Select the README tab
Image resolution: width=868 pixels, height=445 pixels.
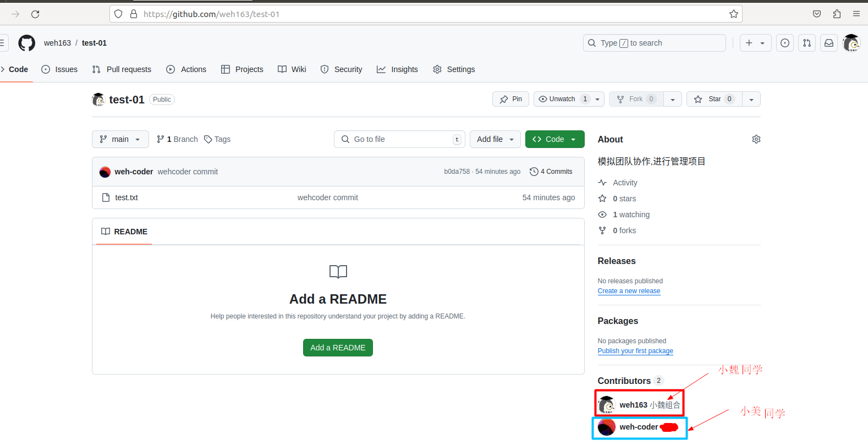click(x=124, y=232)
